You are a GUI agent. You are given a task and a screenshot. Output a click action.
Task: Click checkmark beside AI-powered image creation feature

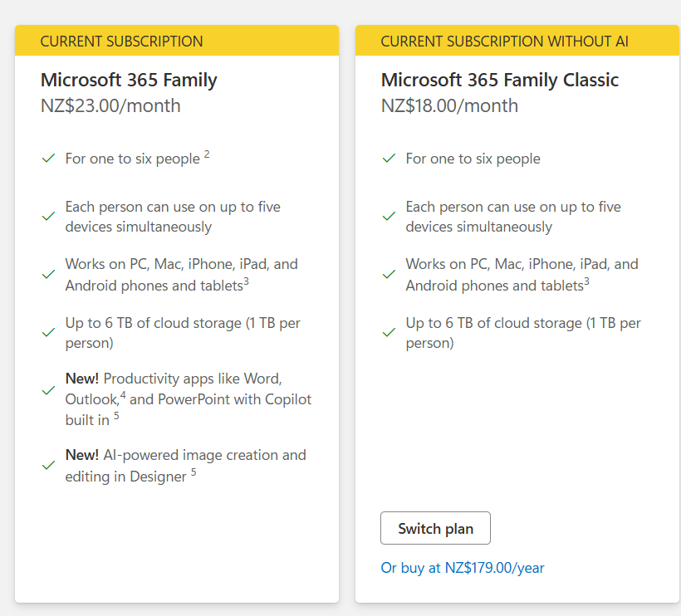pyautogui.click(x=48, y=466)
